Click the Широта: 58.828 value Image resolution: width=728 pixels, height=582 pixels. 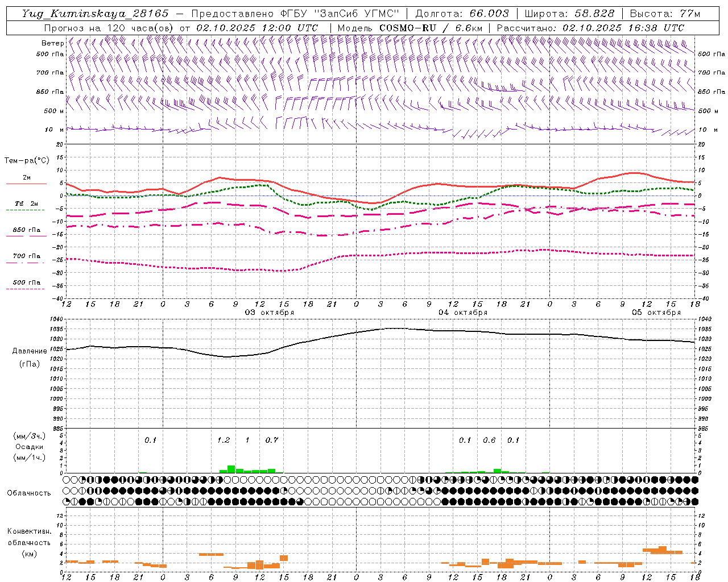569,14
